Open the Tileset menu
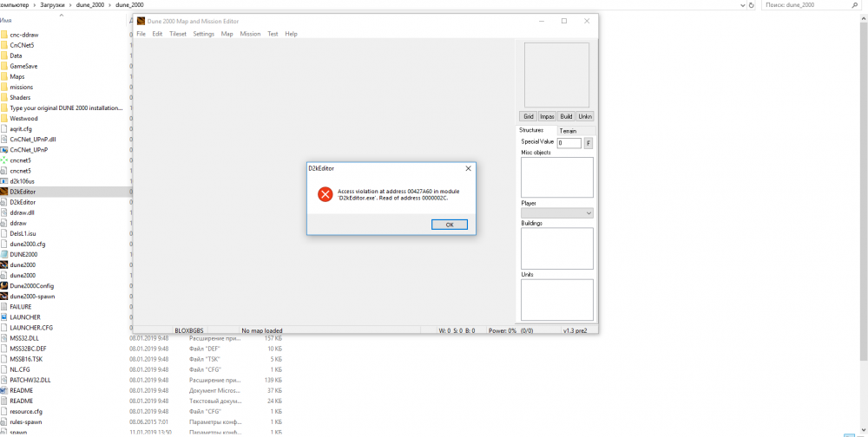This screenshot has height=437, width=868. point(178,34)
